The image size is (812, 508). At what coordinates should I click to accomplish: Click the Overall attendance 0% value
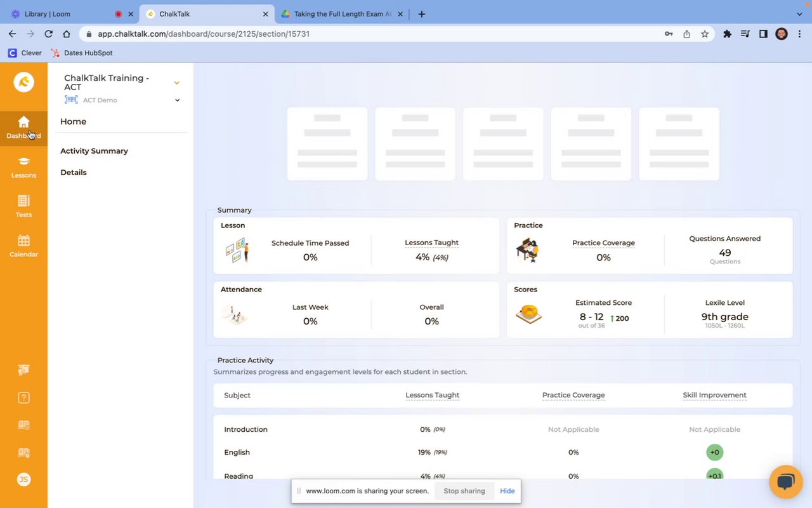point(431,321)
